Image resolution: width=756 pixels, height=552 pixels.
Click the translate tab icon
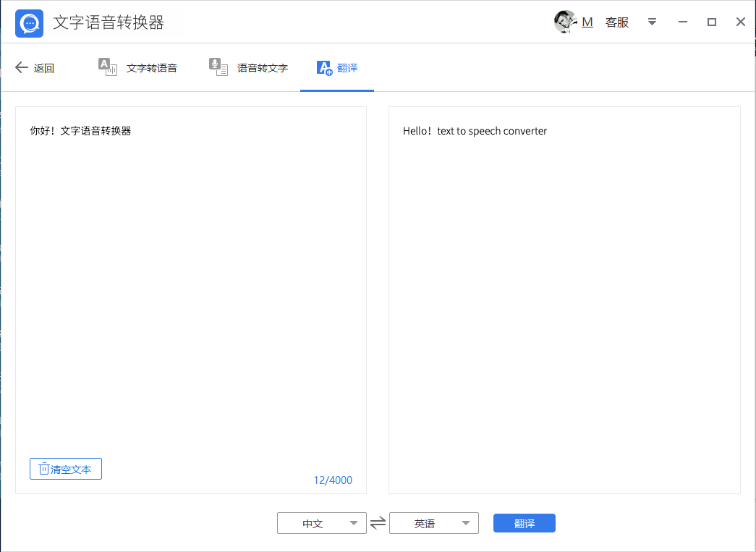(x=325, y=68)
